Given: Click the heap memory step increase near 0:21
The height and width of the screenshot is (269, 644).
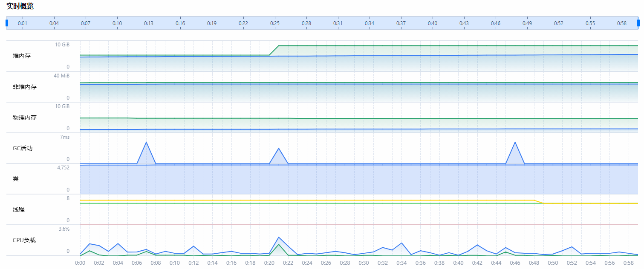Looking at the screenshot, I should pos(274,50).
